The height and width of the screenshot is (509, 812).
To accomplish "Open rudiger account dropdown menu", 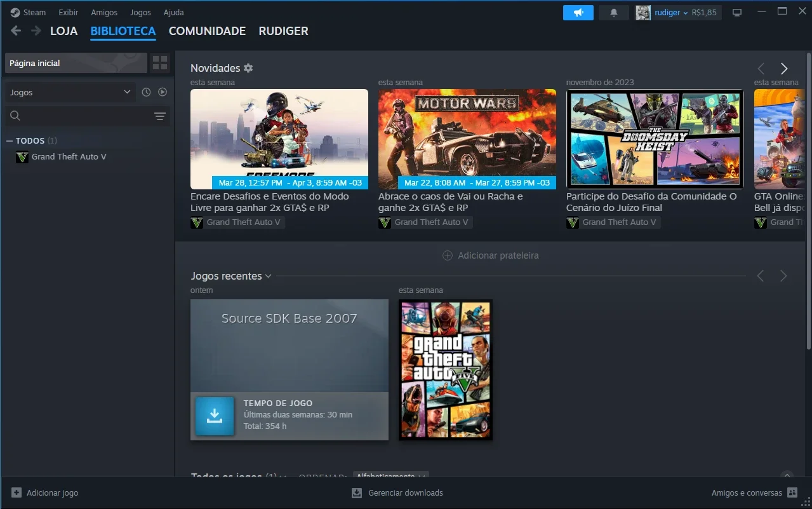I will click(672, 13).
